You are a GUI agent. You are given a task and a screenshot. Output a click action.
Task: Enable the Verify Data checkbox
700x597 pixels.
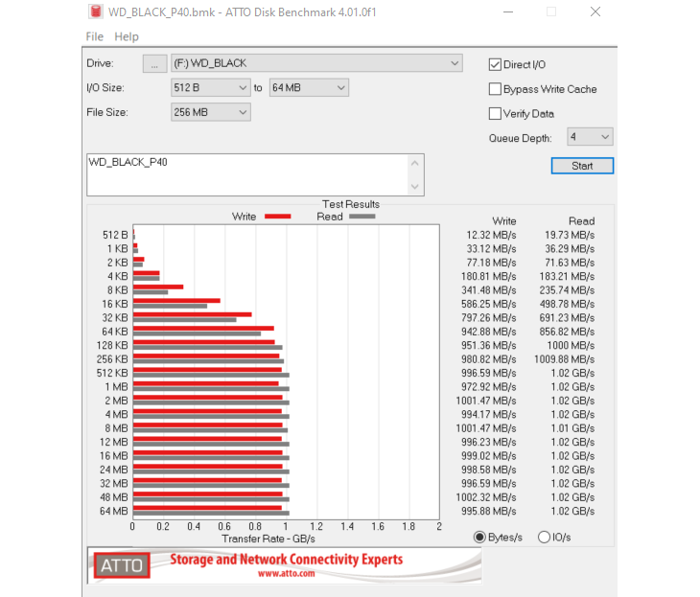(495, 114)
